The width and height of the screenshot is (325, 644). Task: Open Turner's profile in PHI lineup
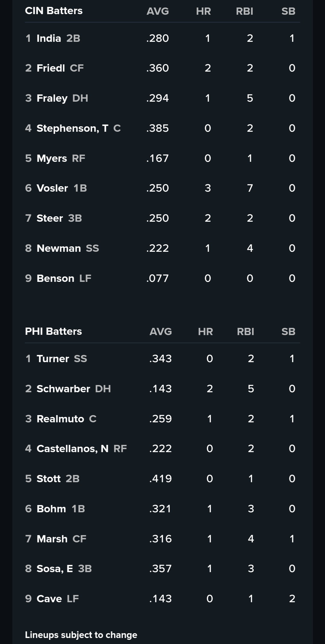tap(53, 359)
